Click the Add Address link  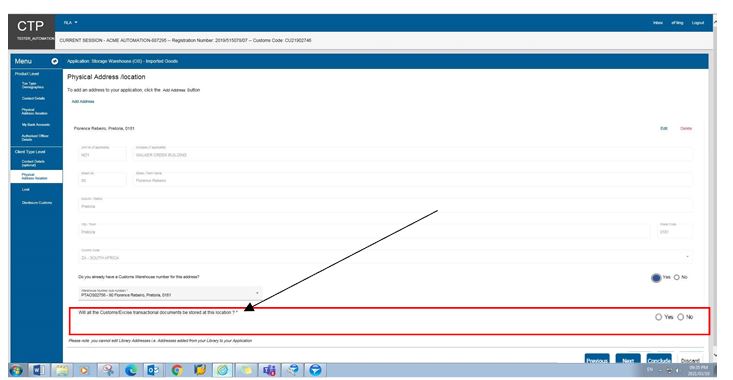point(83,101)
